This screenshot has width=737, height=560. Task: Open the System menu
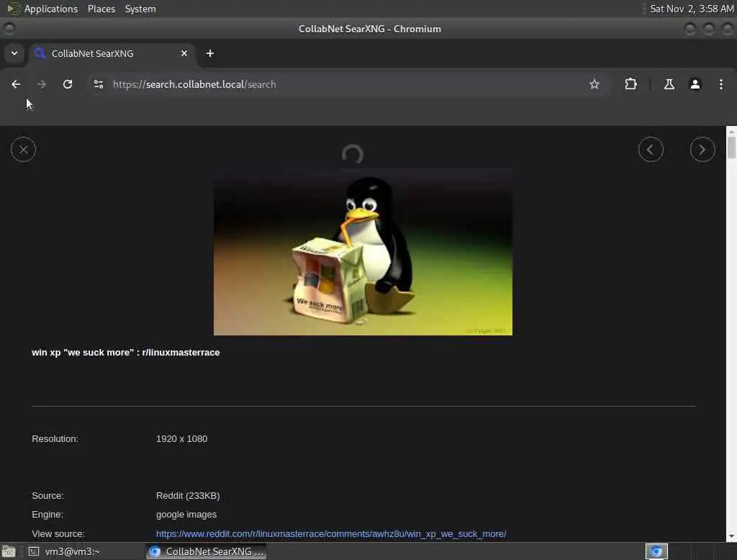click(x=140, y=9)
